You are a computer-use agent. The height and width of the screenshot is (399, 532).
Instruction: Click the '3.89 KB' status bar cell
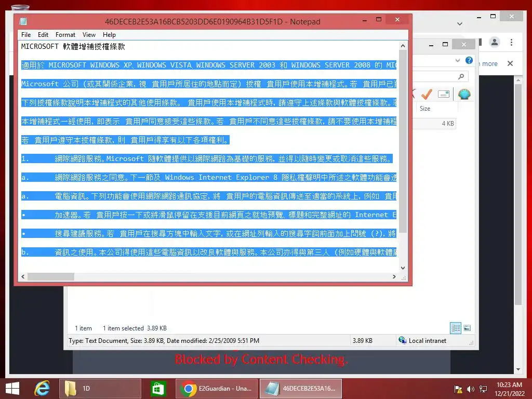click(x=362, y=340)
